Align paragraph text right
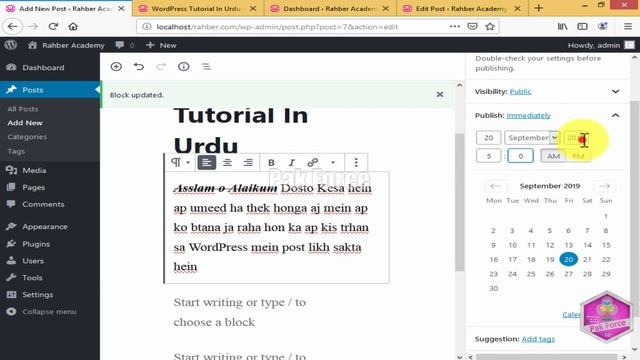Screen dimensions: 640x360 click(x=248, y=162)
